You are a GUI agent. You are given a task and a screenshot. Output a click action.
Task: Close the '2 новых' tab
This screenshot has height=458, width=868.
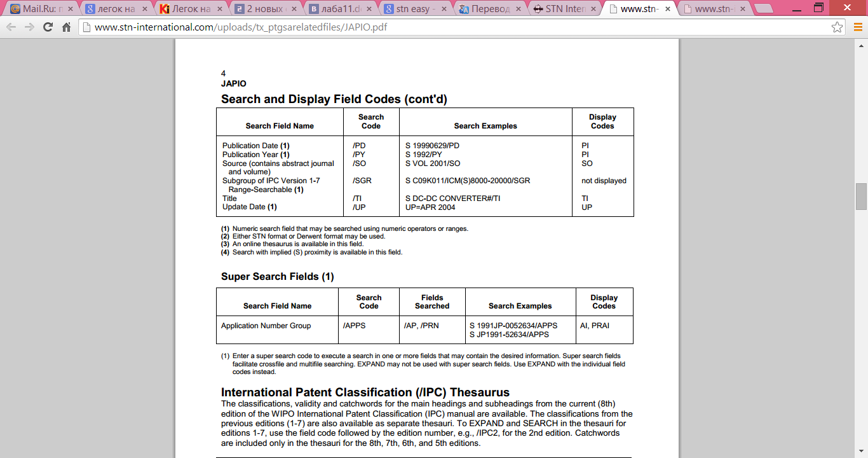294,9
